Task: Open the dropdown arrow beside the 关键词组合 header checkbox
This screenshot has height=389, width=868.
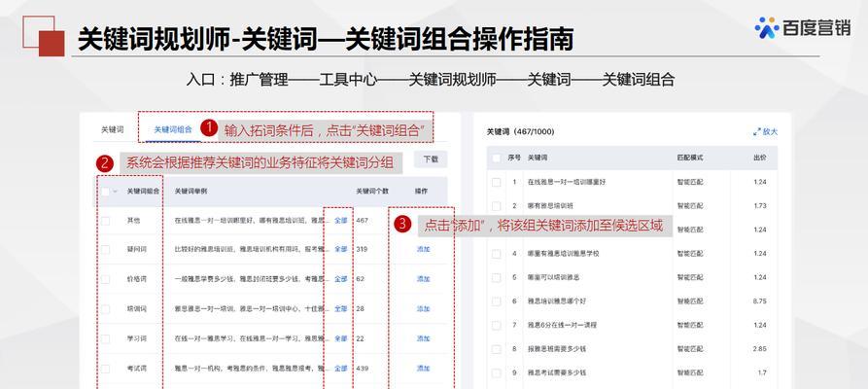Action: [115, 192]
